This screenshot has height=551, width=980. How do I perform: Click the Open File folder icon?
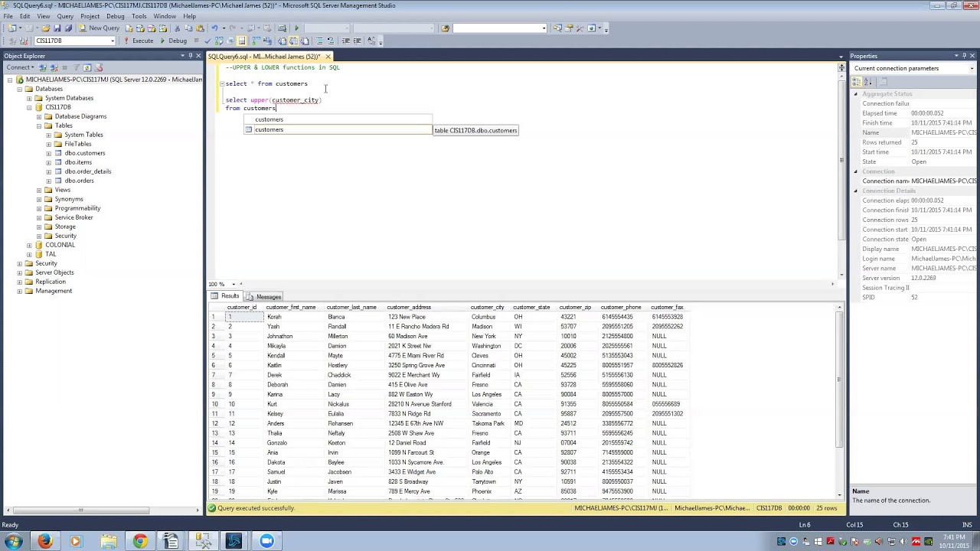point(46,28)
